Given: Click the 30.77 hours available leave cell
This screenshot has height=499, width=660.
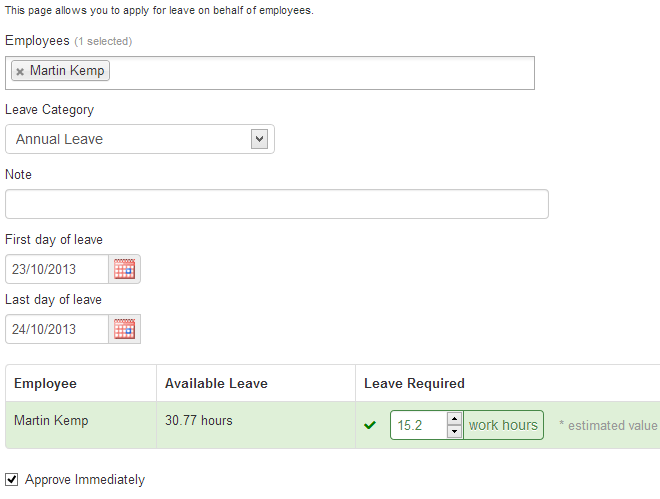Looking at the screenshot, I should tap(198, 421).
